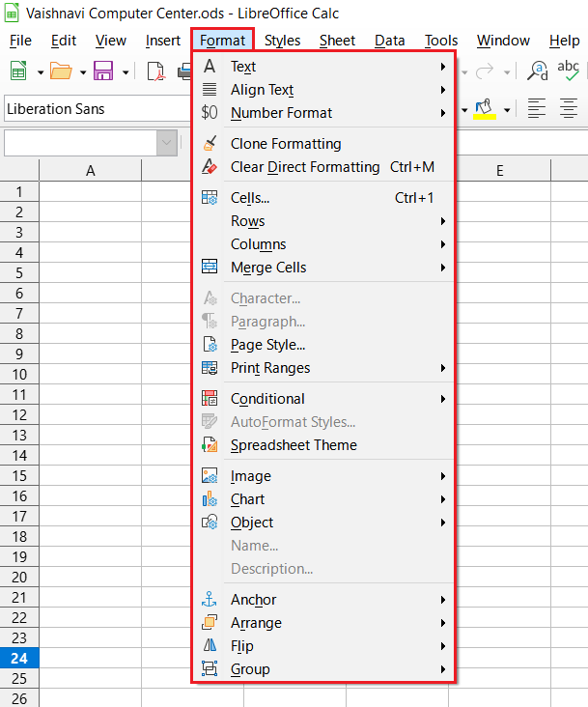The width and height of the screenshot is (588, 707).
Task: Click the Name Box input field
Action: (x=81, y=143)
